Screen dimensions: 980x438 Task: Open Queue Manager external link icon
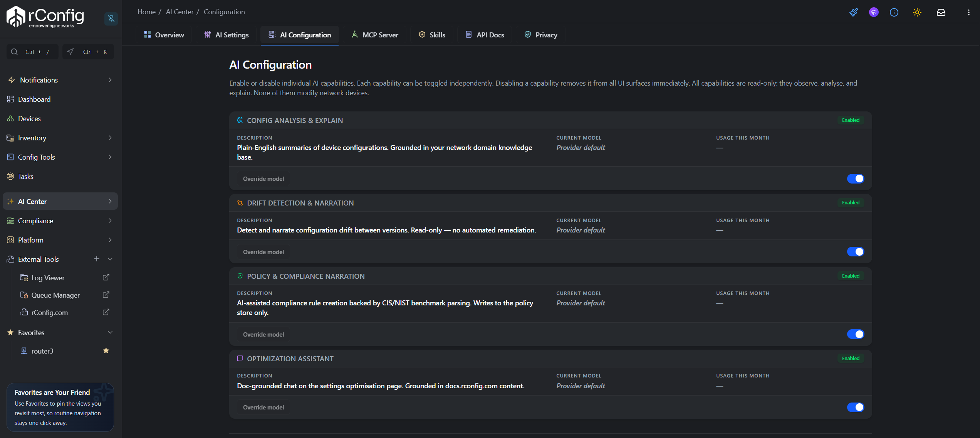(106, 295)
